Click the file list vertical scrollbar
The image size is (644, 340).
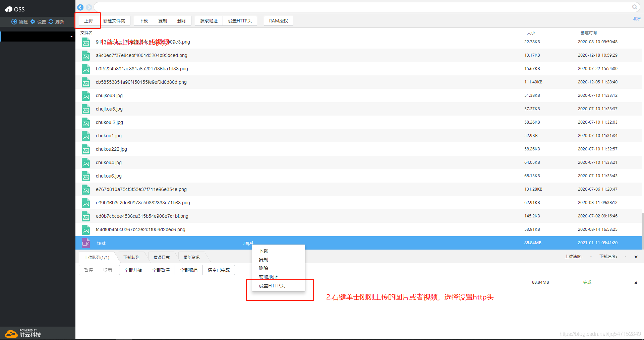click(643, 231)
